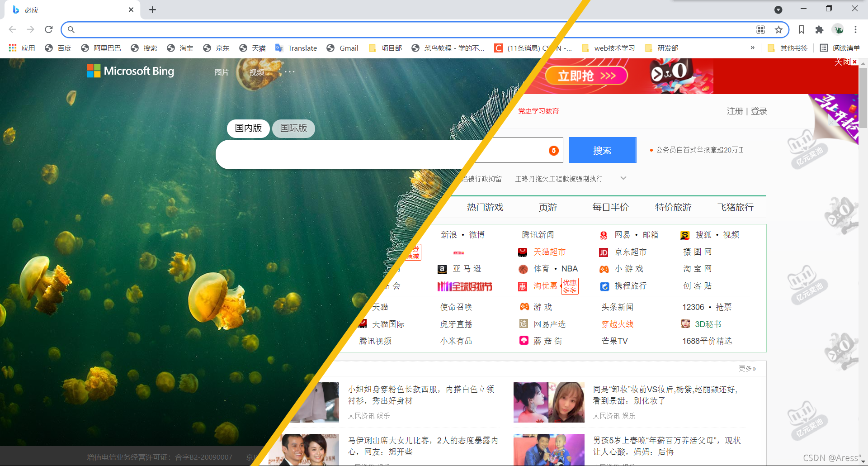Open a new browser tab
The height and width of the screenshot is (466, 868).
tap(152, 10)
